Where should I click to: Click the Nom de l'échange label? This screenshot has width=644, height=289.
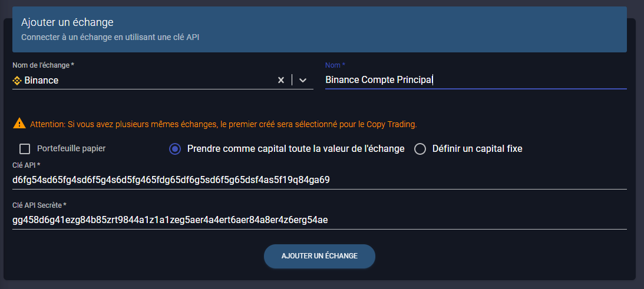(43, 65)
